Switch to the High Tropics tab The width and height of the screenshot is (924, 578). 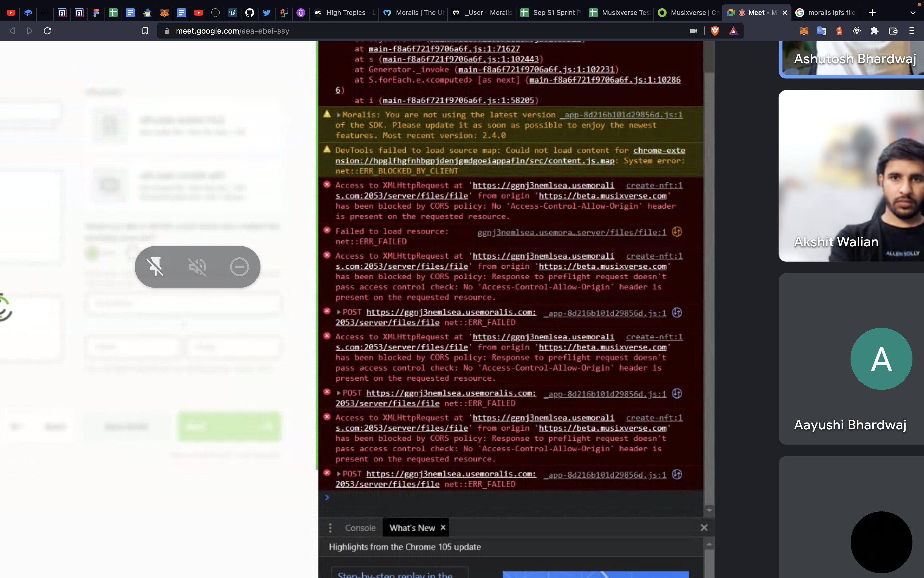pyautogui.click(x=344, y=13)
